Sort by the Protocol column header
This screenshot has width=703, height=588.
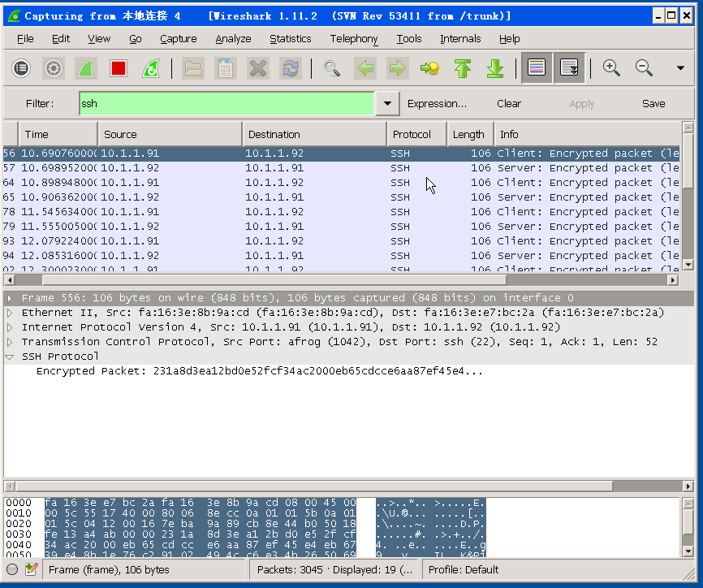(416, 134)
